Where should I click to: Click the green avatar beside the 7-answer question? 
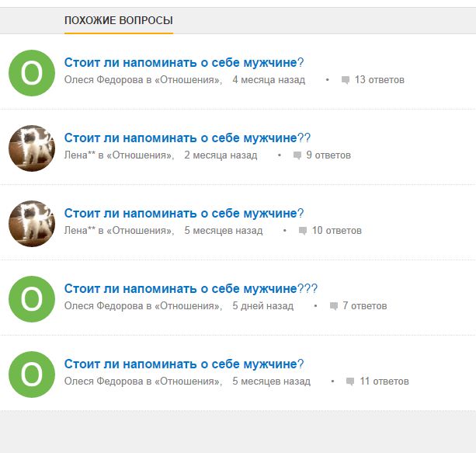pyautogui.click(x=31, y=298)
